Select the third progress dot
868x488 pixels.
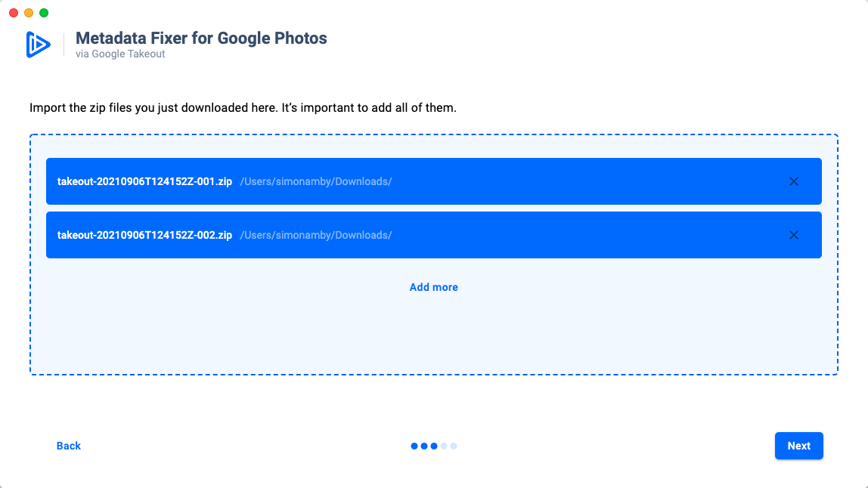tap(434, 446)
